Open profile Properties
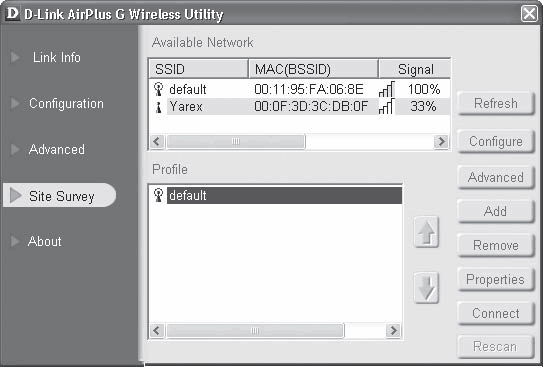 pos(496,279)
